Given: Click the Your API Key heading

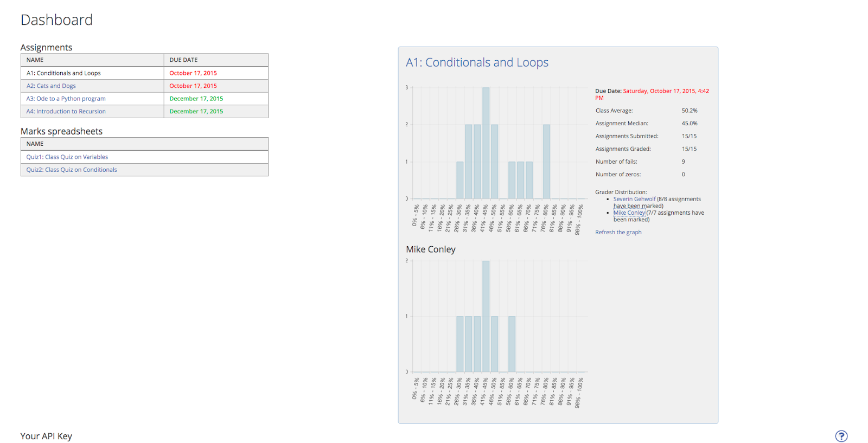Looking at the screenshot, I should click(x=46, y=436).
